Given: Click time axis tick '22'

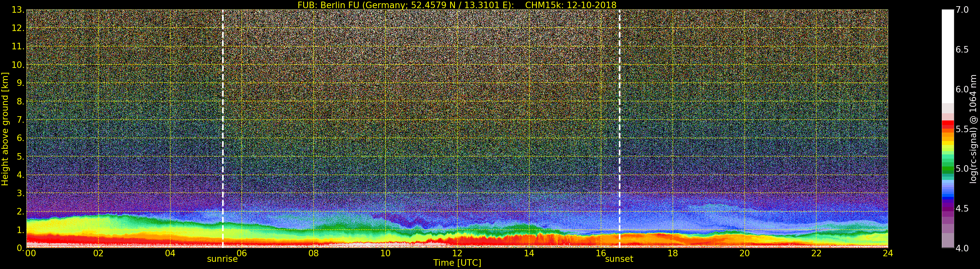Looking at the screenshot, I should point(816,253).
